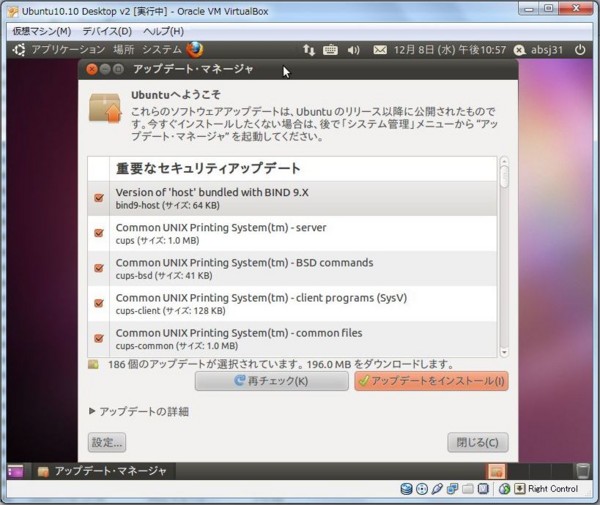This screenshot has height=505, width=600.
Task: Select the 'common files' update row
Action: [292, 339]
